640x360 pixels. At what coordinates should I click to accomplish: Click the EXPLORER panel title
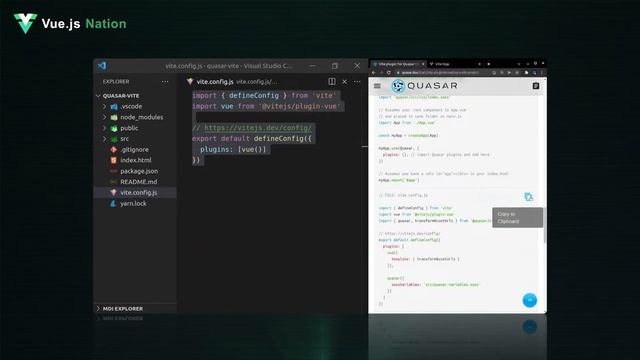point(116,82)
